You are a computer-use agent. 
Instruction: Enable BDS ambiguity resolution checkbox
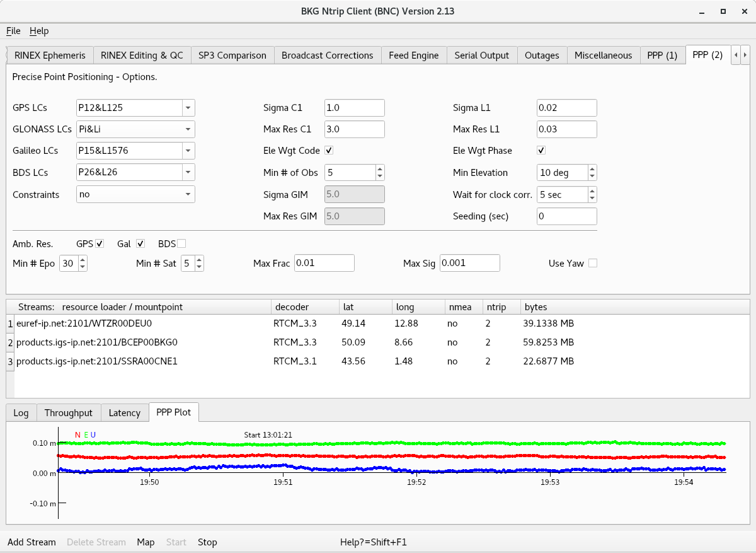[x=181, y=243]
